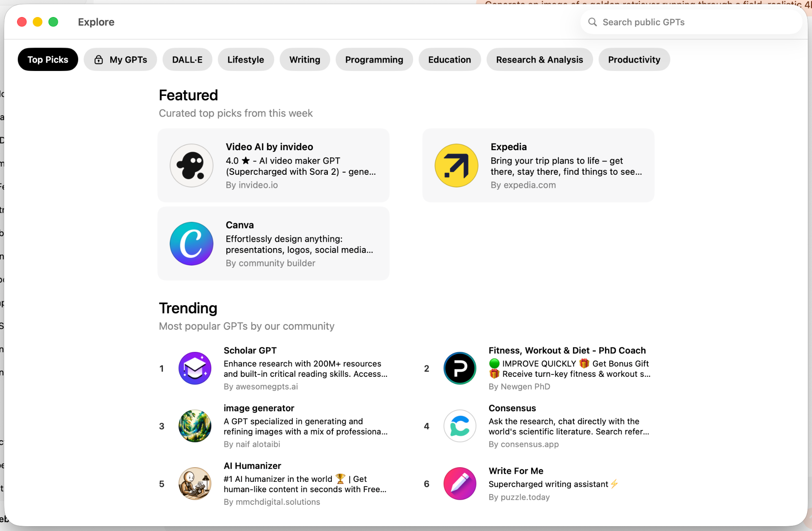The width and height of the screenshot is (812, 531).
Task: Click the 'Curated top picks from this week' subtitle
Action: (x=236, y=113)
